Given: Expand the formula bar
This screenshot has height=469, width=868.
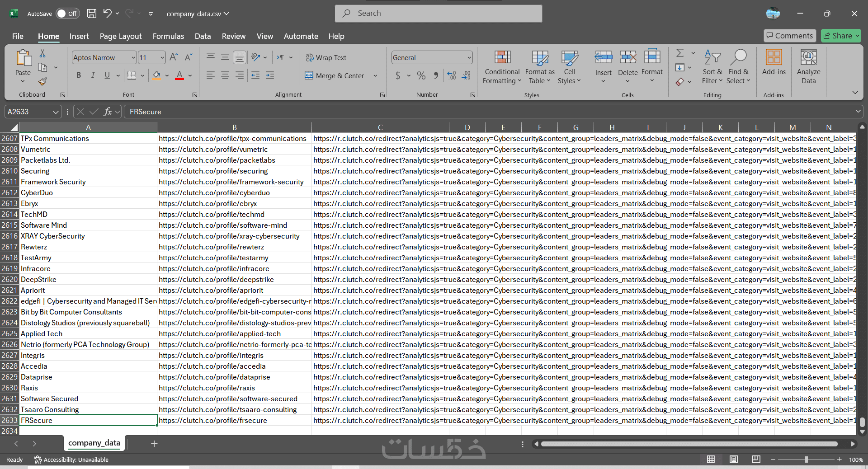Looking at the screenshot, I should pyautogui.click(x=858, y=111).
